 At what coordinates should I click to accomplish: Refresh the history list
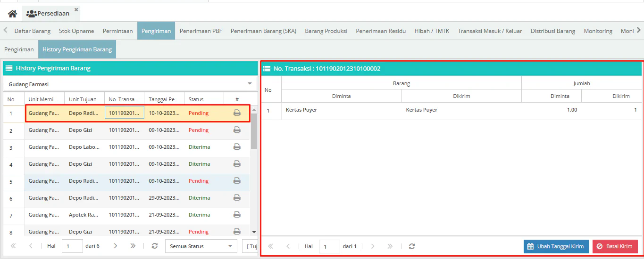click(154, 246)
